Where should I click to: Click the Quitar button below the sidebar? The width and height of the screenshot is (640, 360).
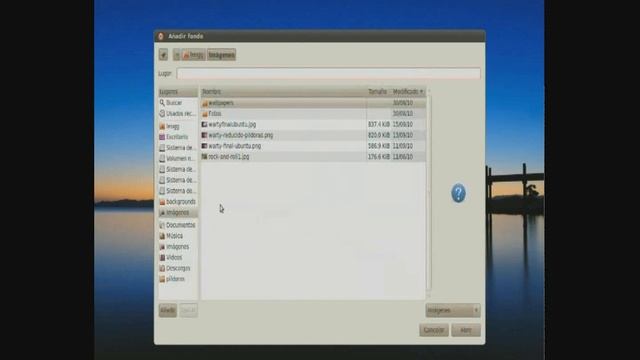[188, 310]
